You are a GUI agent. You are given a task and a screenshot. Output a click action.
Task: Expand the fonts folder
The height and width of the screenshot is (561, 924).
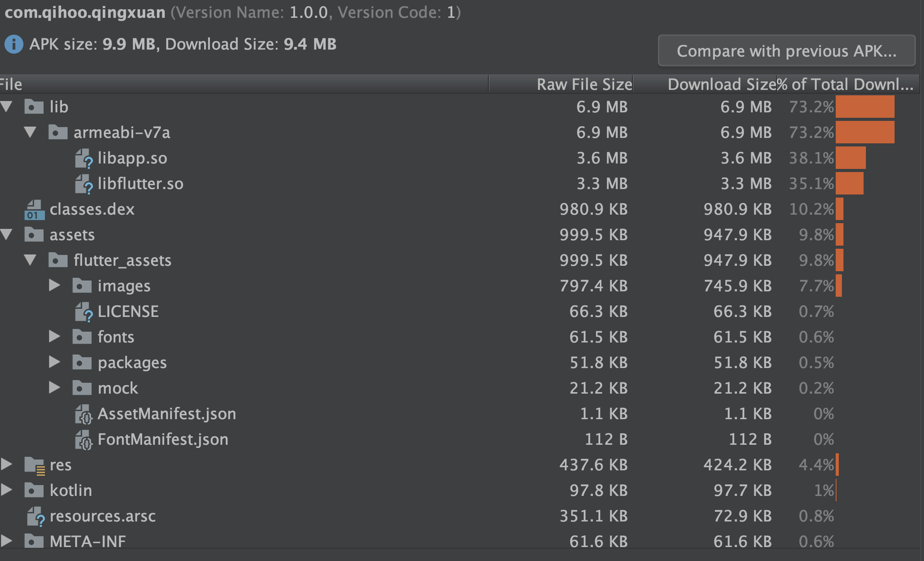point(55,337)
